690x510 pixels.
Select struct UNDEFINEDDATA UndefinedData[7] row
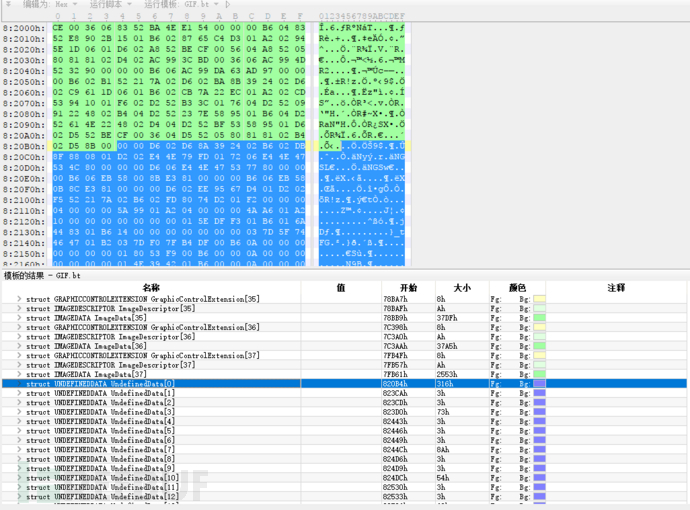[344, 450]
